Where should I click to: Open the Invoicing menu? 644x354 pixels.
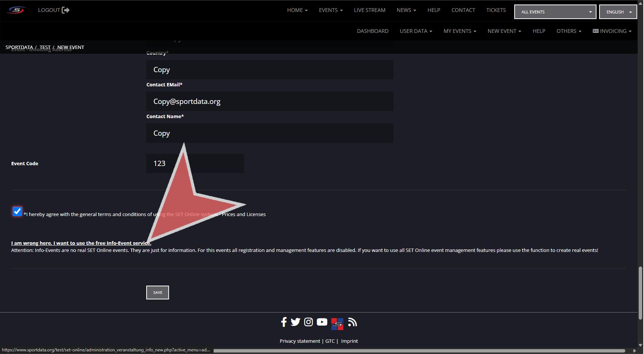point(612,31)
